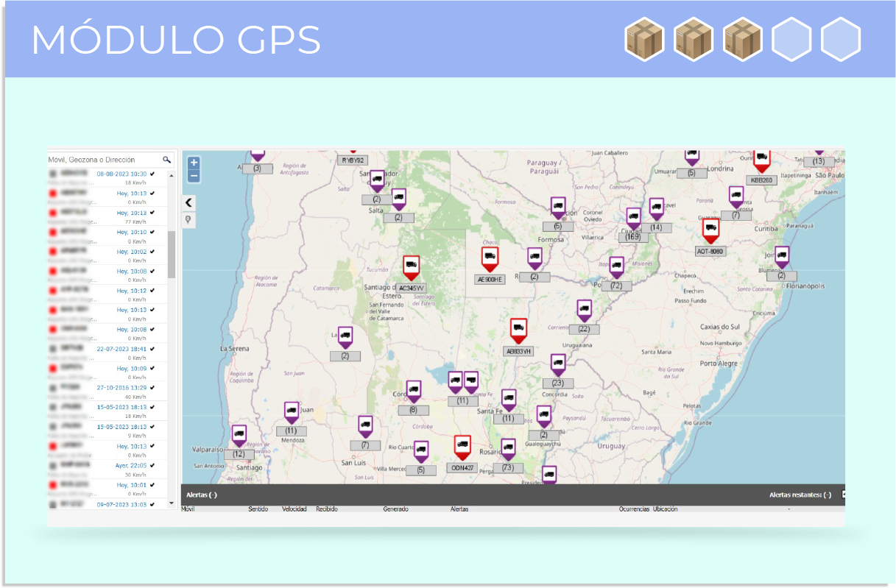Toggle the alerts panel box beside Alertas restantes

(842, 495)
